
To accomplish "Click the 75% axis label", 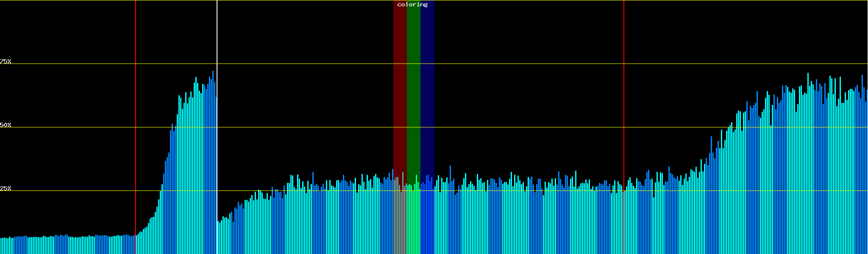I will [x=6, y=61].
